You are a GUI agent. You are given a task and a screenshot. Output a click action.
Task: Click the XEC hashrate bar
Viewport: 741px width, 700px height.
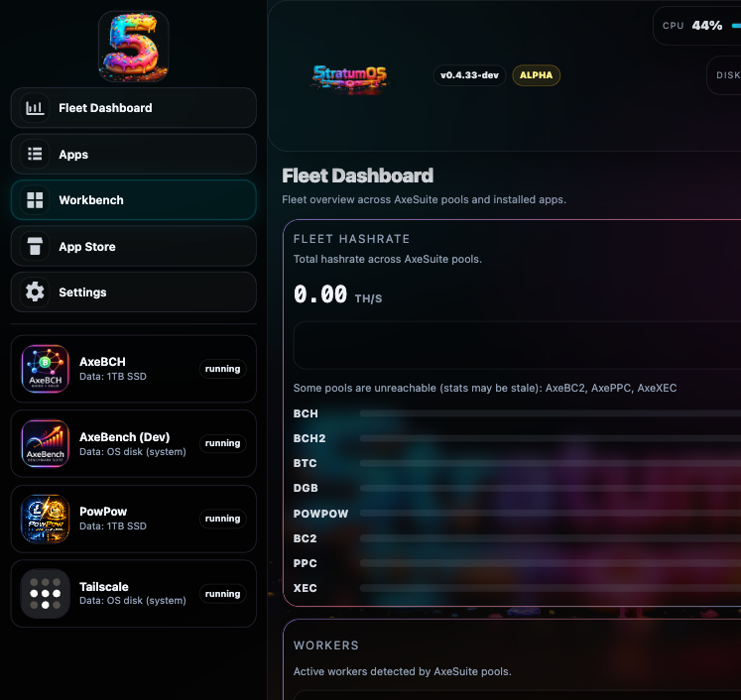[551, 588]
